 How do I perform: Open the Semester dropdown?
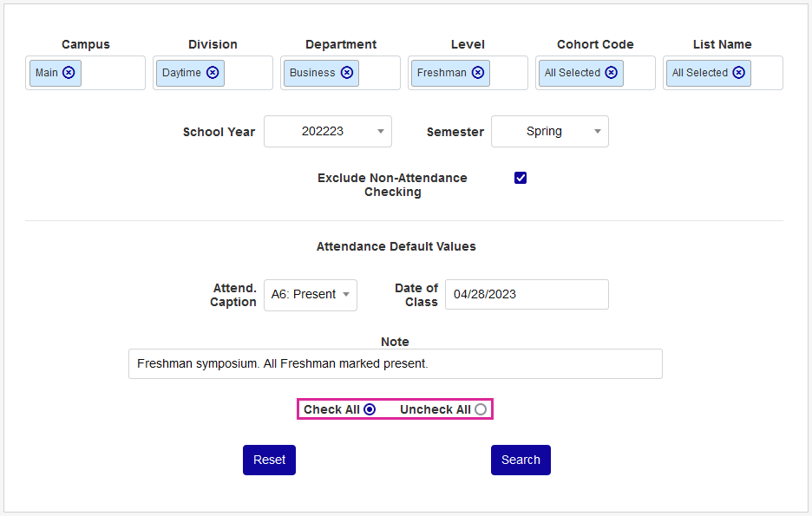point(550,132)
